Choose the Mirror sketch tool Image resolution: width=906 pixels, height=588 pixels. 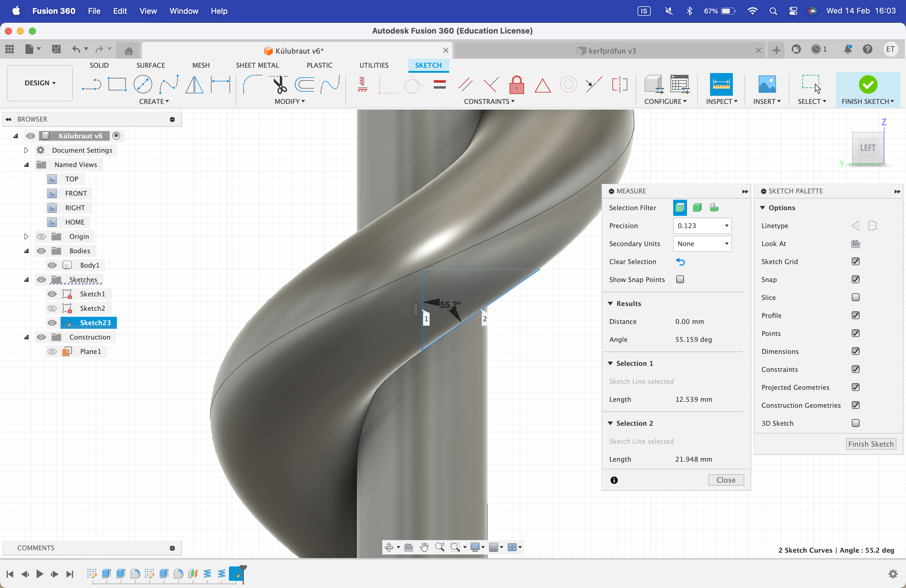(x=194, y=84)
